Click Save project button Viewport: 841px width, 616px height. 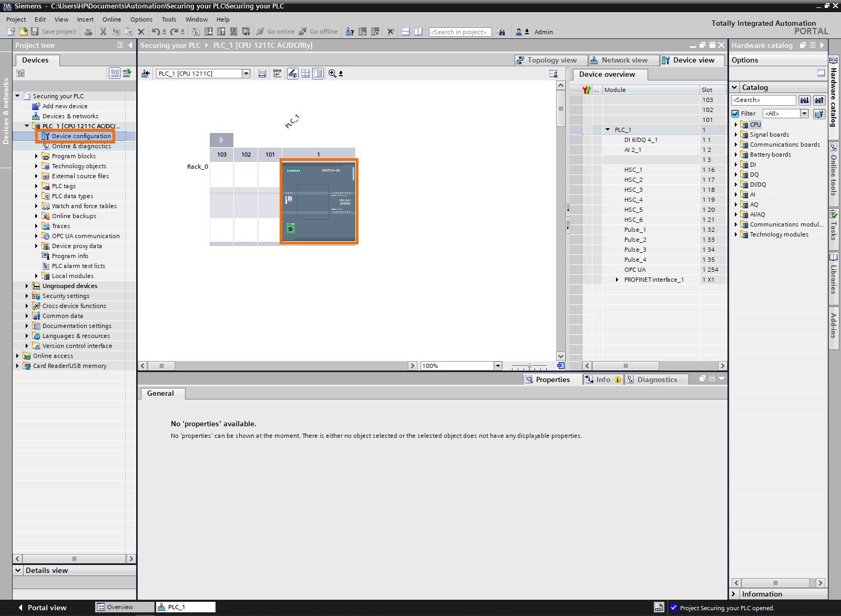54,32
